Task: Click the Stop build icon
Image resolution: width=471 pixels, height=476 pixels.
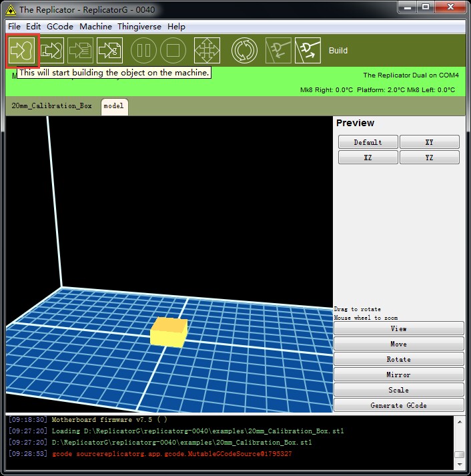Action: 173,50
